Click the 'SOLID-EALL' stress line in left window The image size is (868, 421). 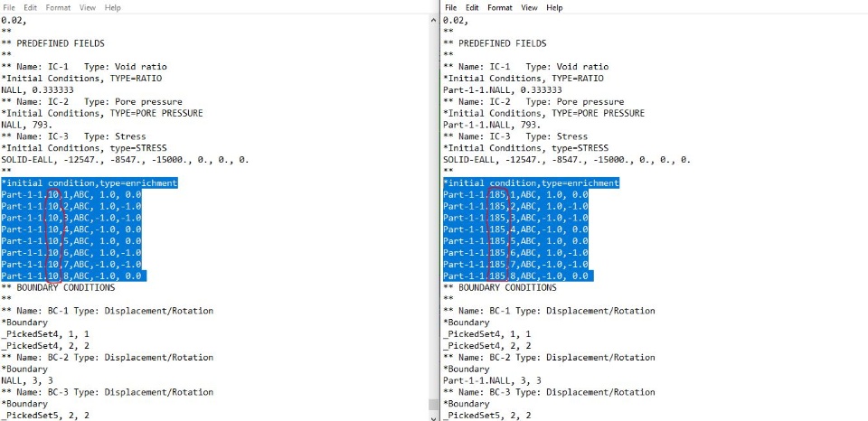(125, 160)
